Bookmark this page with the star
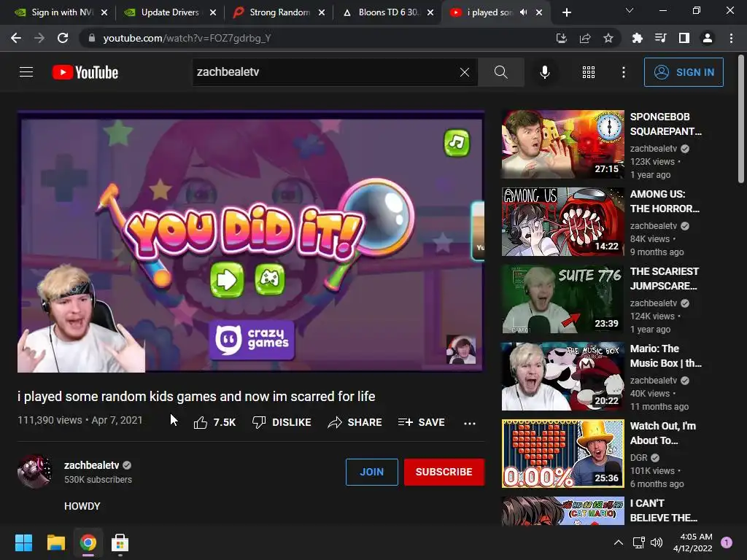747x560 pixels. [x=608, y=38]
